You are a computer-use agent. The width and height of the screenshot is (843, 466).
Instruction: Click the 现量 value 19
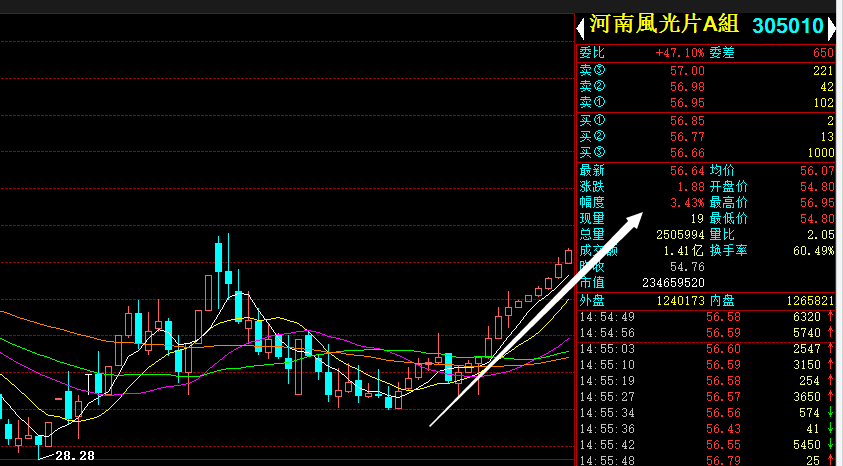697,219
